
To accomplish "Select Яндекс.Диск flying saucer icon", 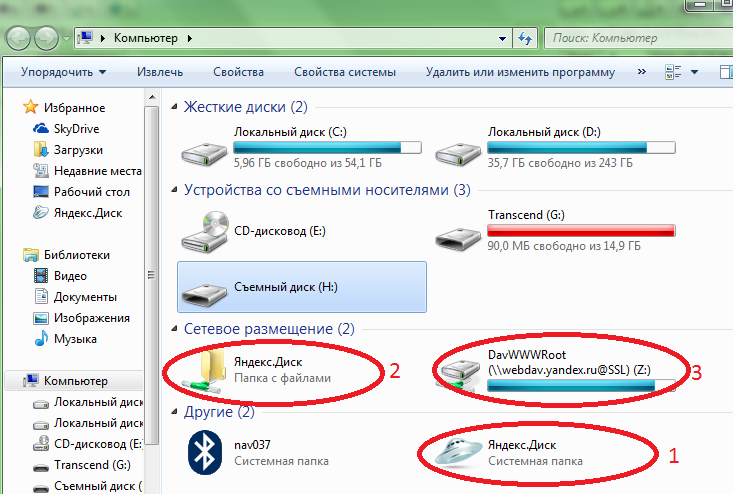I will click(x=459, y=453).
